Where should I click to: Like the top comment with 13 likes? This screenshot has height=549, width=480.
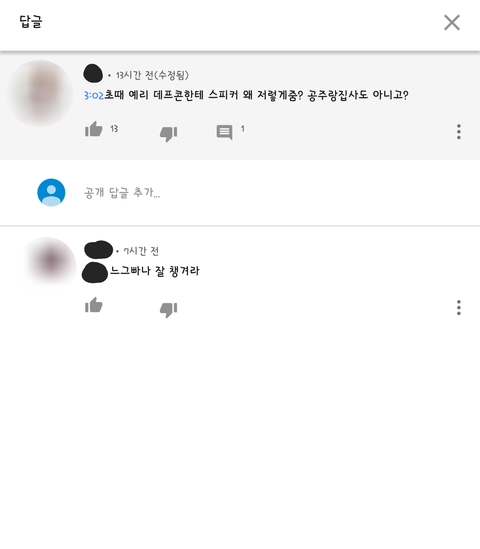(93, 129)
